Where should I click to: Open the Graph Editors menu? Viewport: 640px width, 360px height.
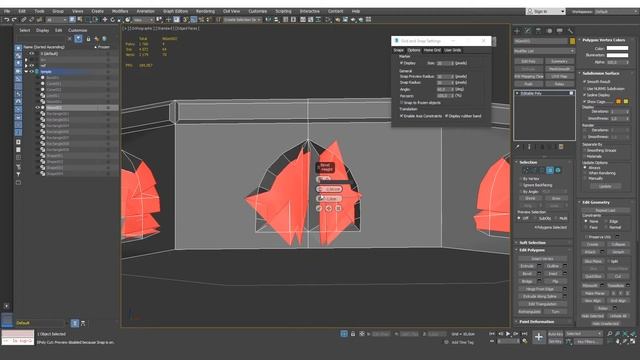point(176,11)
